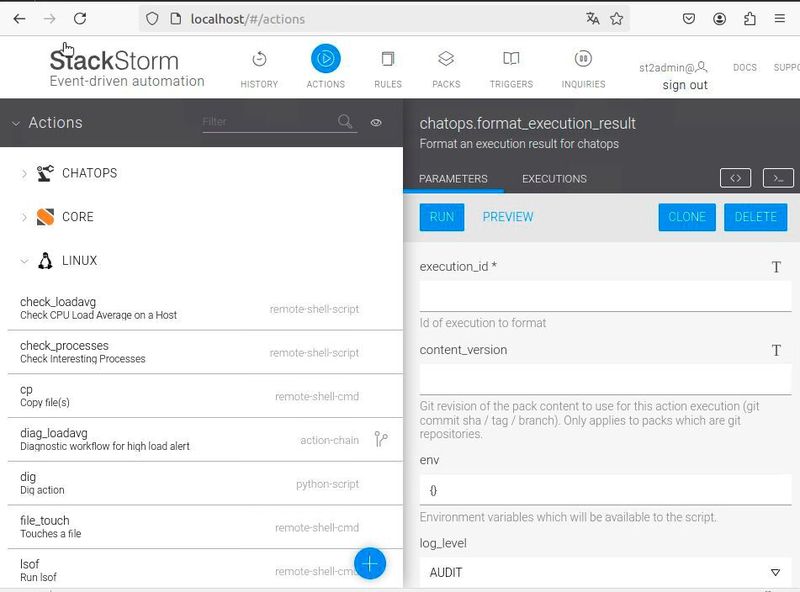Click the blue plus create action button
This screenshot has height=592, width=800.
tap(370, 563)
